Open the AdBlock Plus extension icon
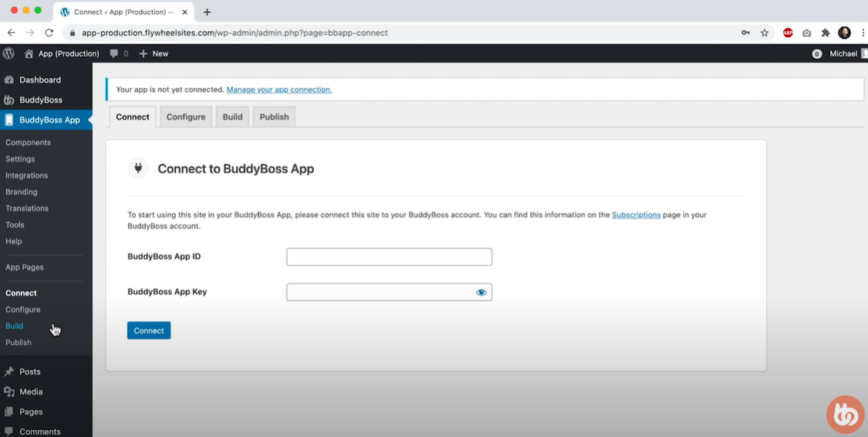Screen dimensions: 868x437 [x=788, y=32]
